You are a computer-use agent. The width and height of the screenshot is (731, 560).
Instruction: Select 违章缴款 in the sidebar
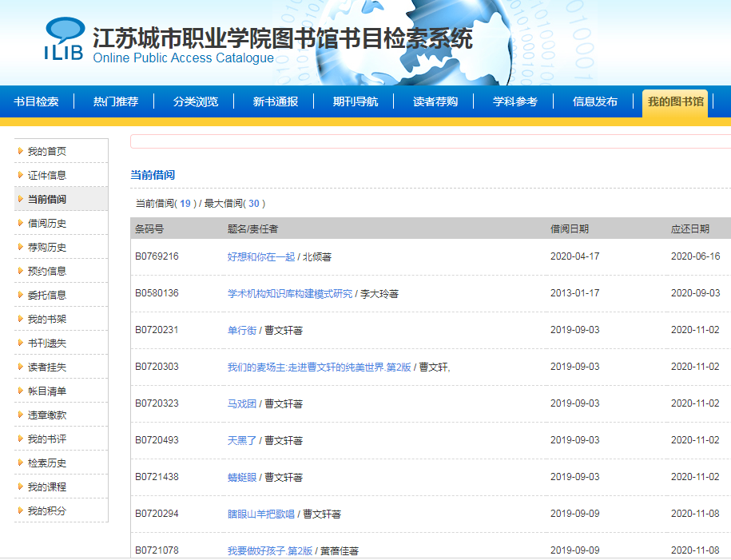(47, 415)
